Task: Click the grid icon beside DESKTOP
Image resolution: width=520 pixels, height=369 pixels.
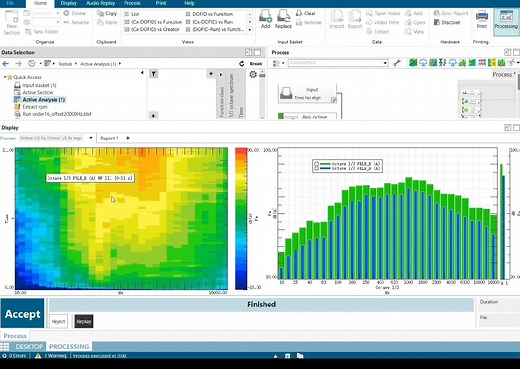Action: (x=5, y=346)
